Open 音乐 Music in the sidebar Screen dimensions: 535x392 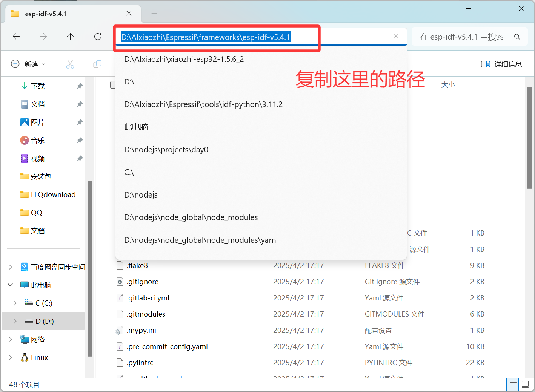[x=38, y=141]
